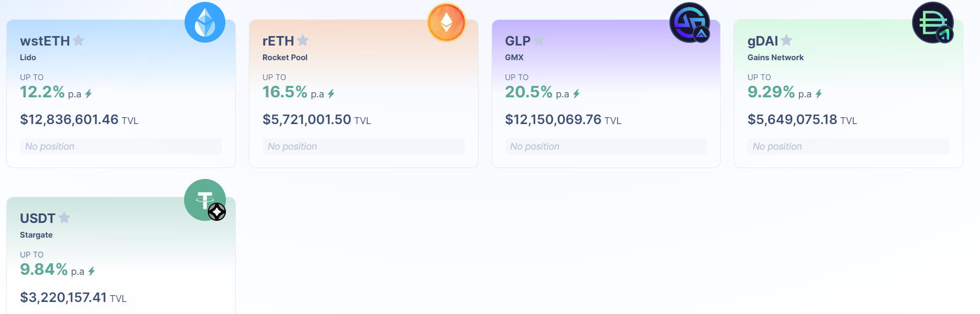Click the gDAI No position field

coord(848,147)
